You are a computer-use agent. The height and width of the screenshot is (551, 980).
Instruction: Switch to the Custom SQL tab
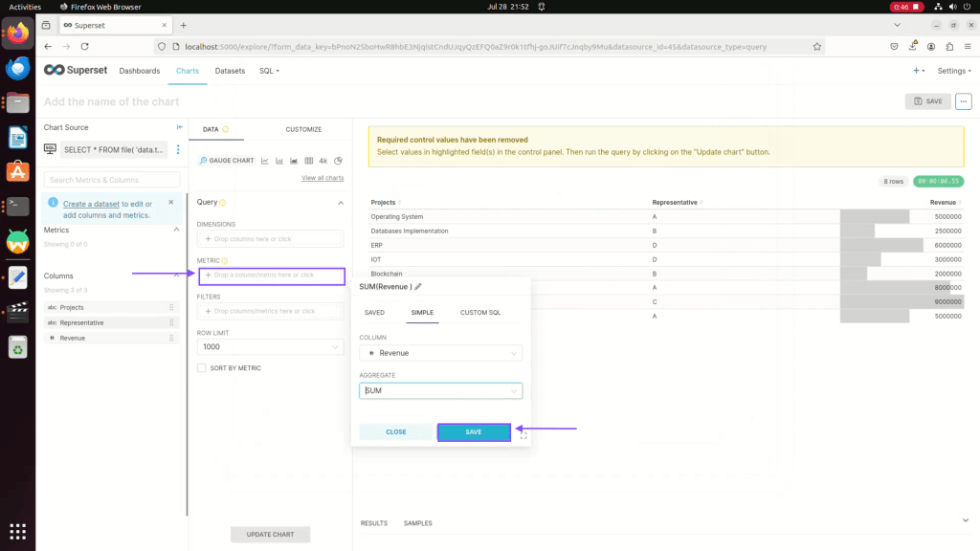click(479, 312)
